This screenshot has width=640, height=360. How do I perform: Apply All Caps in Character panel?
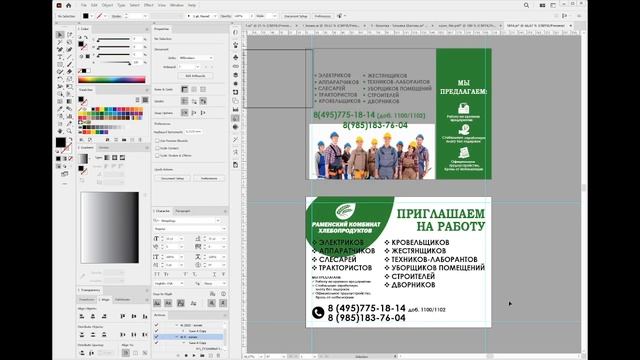pos(158,274)
